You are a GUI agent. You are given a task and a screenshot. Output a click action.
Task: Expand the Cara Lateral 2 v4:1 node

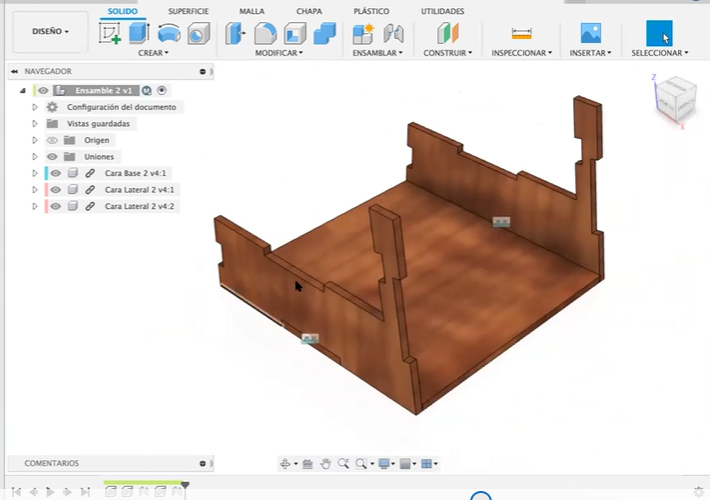(x=35, y=190)
